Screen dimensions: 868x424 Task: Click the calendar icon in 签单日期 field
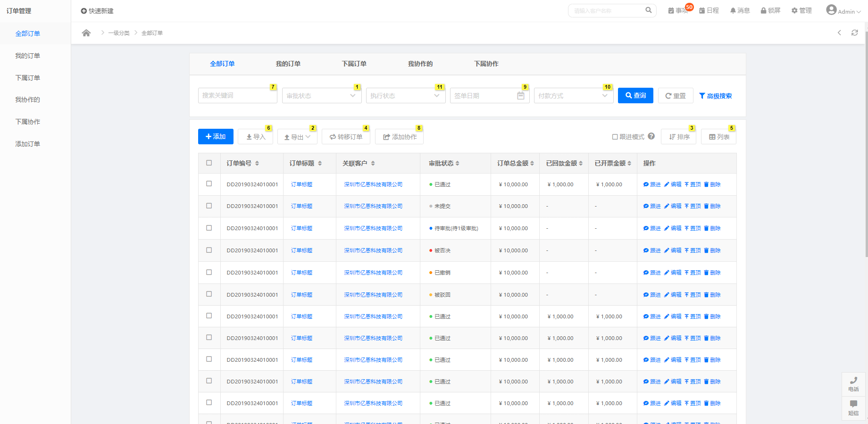[521, 96]
